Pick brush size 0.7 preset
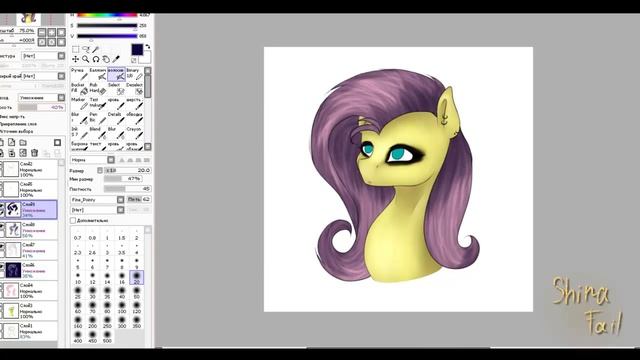This screenshot has width=640, height=360. (x=78, y=234)
